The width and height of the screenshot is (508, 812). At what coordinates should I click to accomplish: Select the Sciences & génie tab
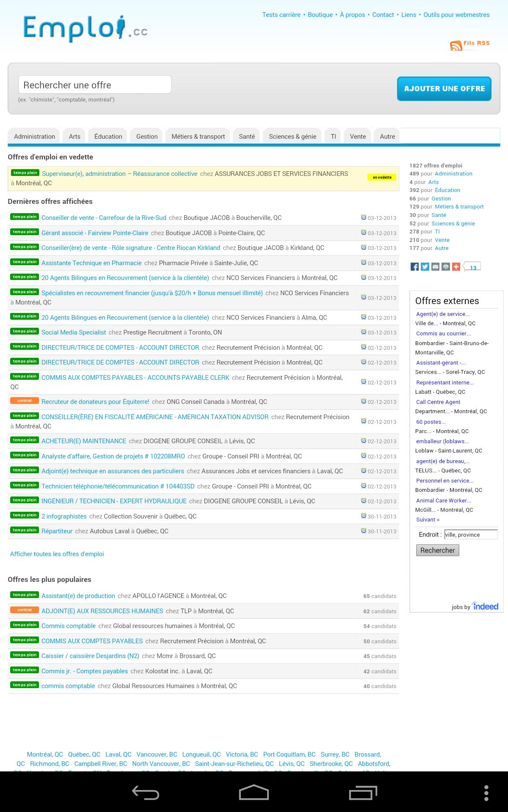click(293, 137)
